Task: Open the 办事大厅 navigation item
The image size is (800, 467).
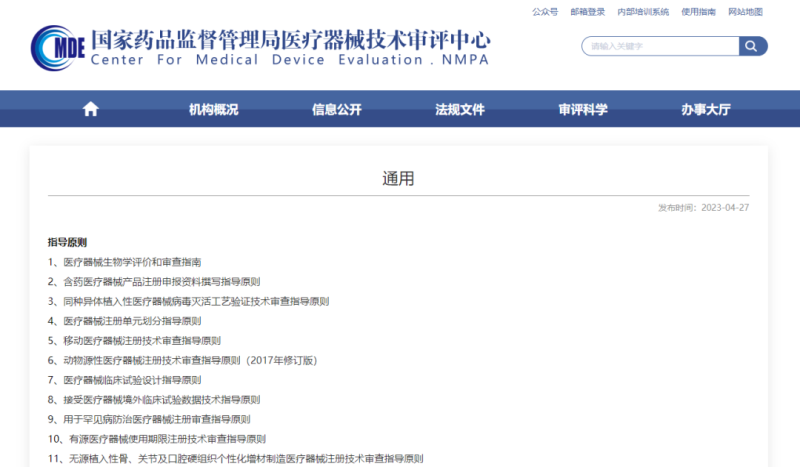Action: point(705,109)
